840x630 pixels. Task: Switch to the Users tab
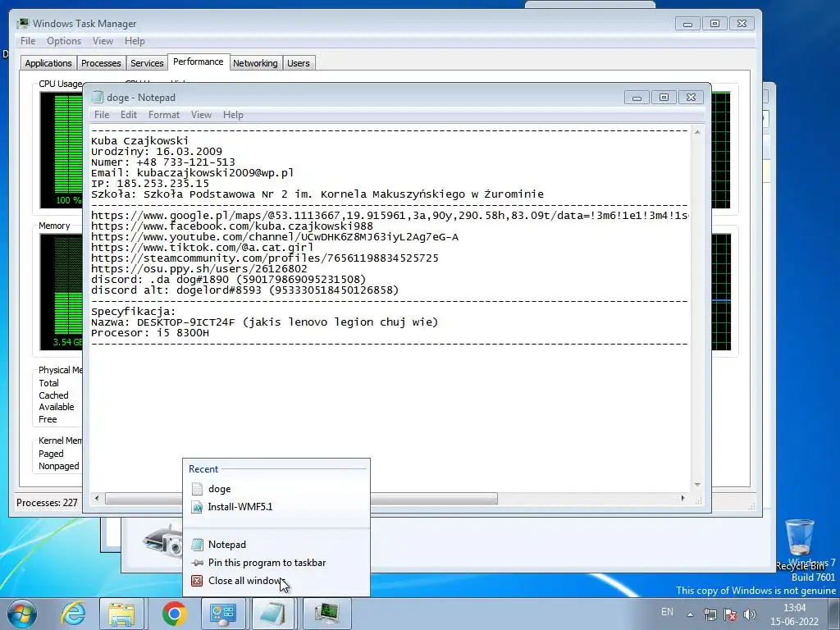[x=298, y=63]
